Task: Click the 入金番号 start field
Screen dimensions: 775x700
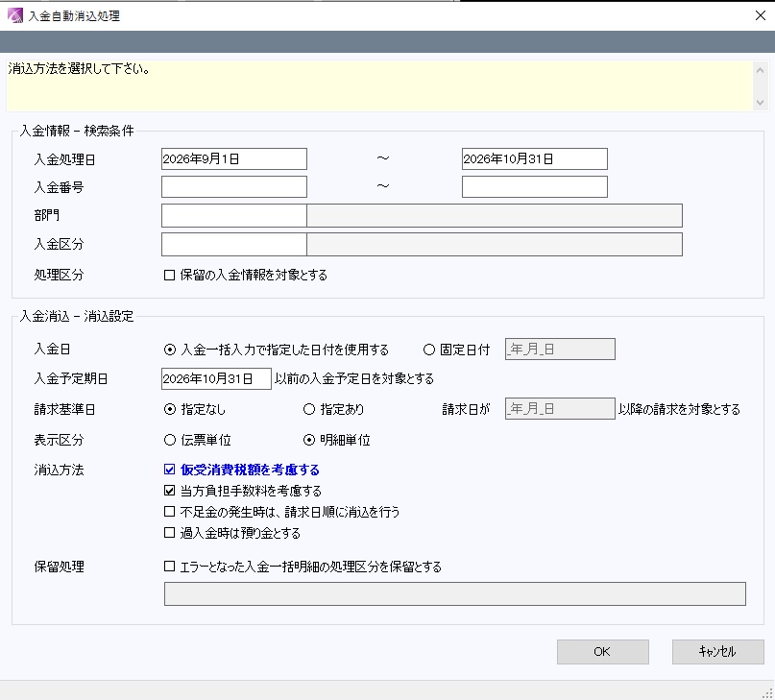Action: [233, 187]
